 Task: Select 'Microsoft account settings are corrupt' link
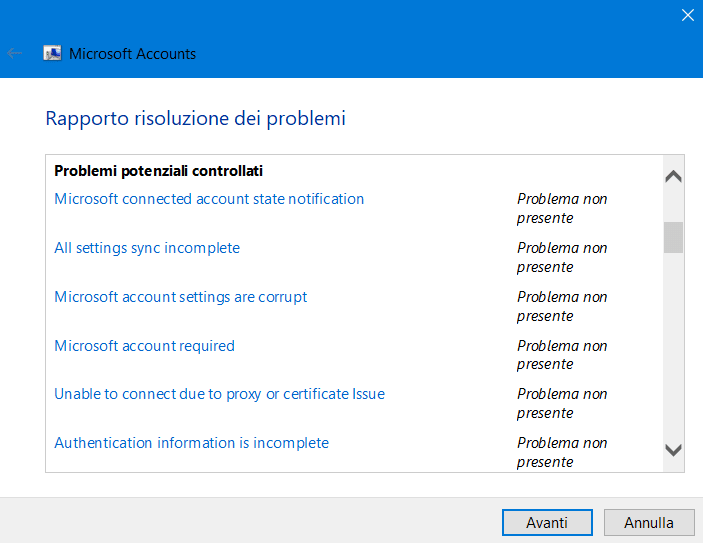(x=181, y=297)
